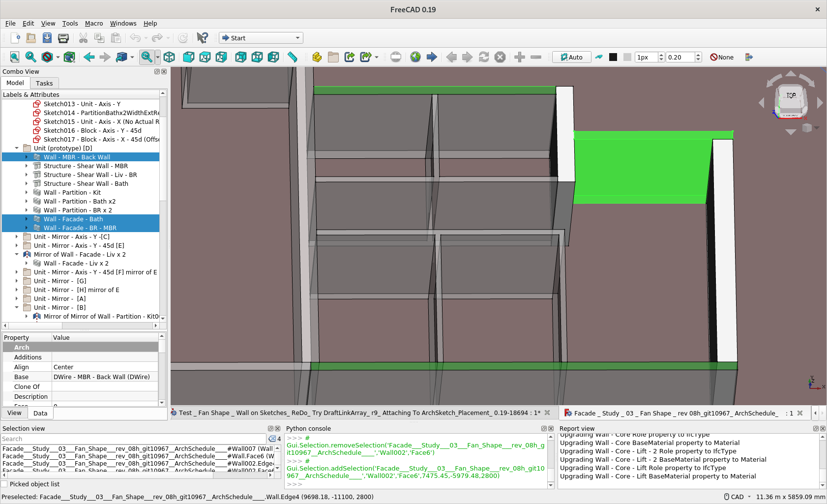Open the Macro menu
827x504 pixels.
pos(94,23)
